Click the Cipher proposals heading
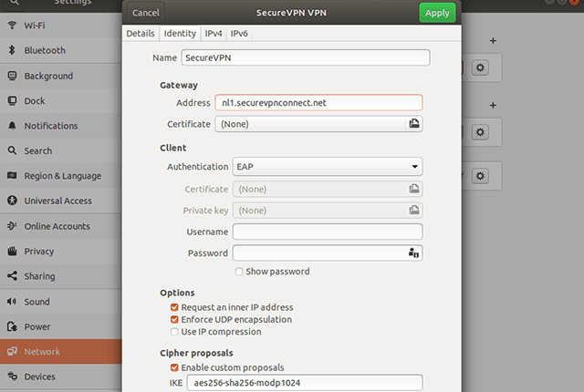This screenshot has width=584, height=392. pyautogui.click(x=196, y=353)
